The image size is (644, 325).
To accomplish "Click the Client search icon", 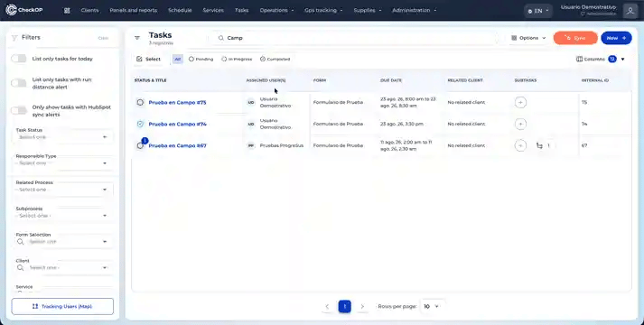I will 20,267.
